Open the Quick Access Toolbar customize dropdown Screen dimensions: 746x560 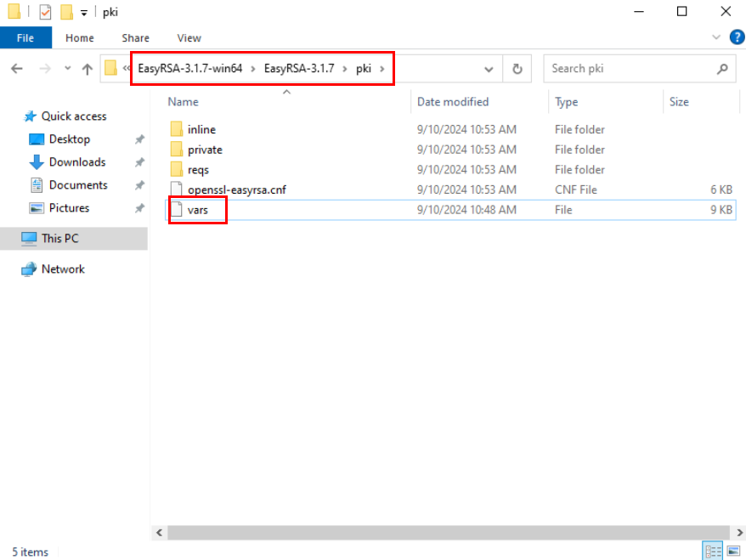(x=84, y=13)
